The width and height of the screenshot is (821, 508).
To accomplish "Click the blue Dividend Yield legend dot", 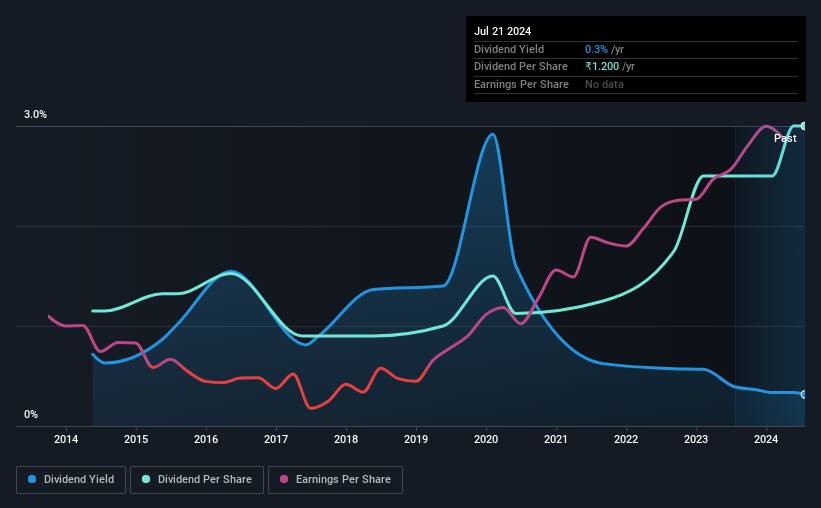I will [x=32, y=479].
